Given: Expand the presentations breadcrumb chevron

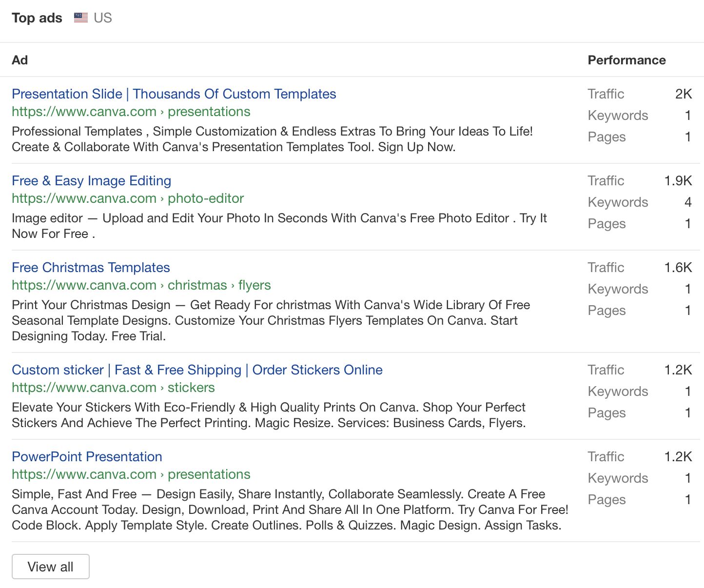Looking at the screenshot, I should (x=161, y=112).
